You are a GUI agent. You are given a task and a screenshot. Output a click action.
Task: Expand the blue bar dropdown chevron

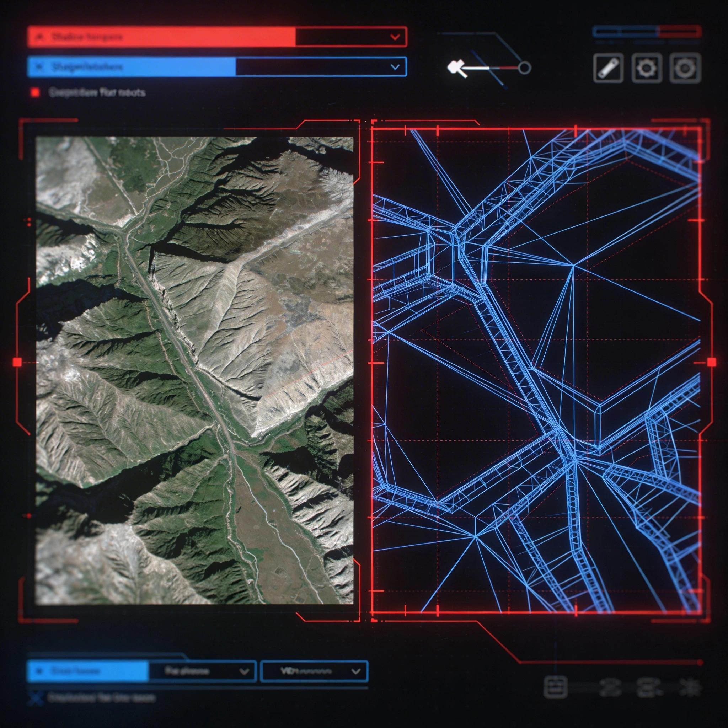point(395,67)
